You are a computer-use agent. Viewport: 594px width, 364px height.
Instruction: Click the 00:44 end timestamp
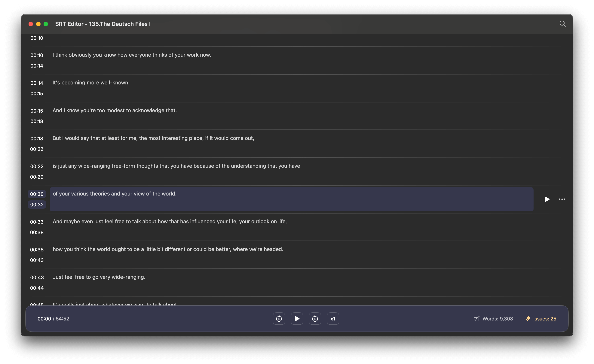point(37,288)
